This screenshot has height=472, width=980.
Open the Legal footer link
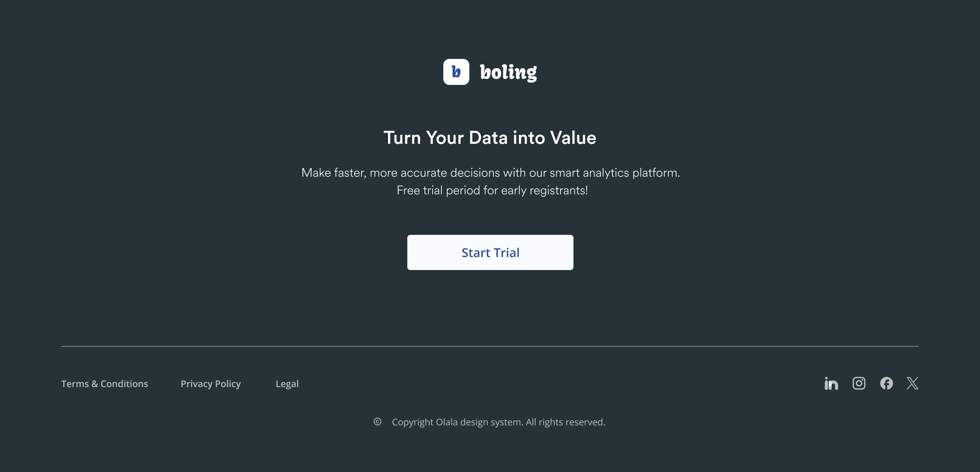coord(287,384)
